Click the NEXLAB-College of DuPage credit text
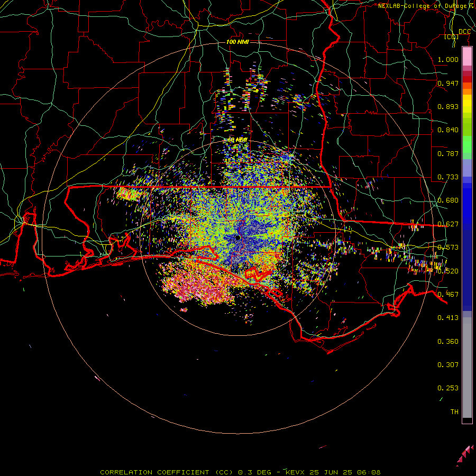The height and width of the screenshot is (476, 476). (427, 6)
